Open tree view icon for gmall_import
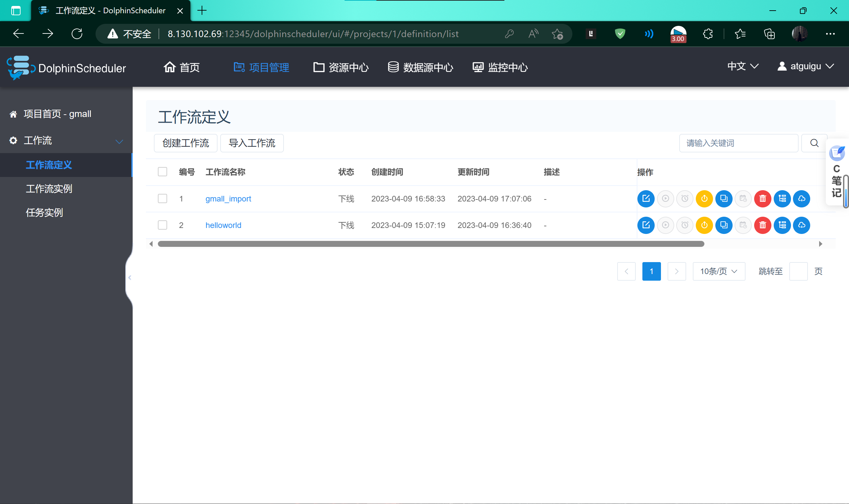The width and height of the screenshot is (849, 504). [782, 198]
